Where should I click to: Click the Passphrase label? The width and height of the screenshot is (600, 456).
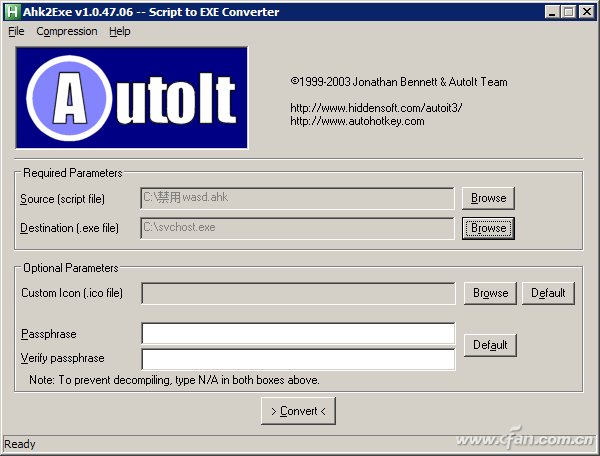[49, 334]
